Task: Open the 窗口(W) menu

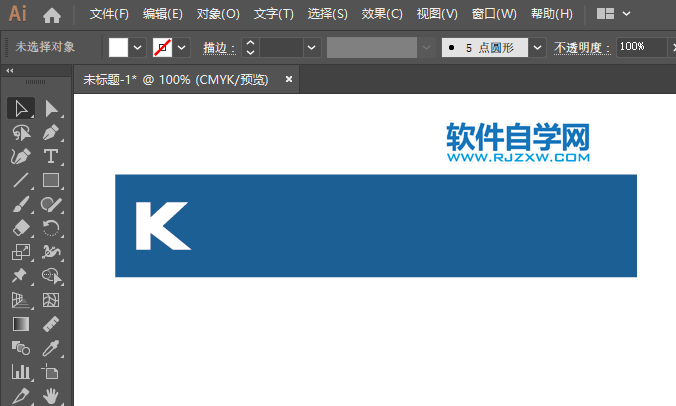Action: tap(494, 14)
